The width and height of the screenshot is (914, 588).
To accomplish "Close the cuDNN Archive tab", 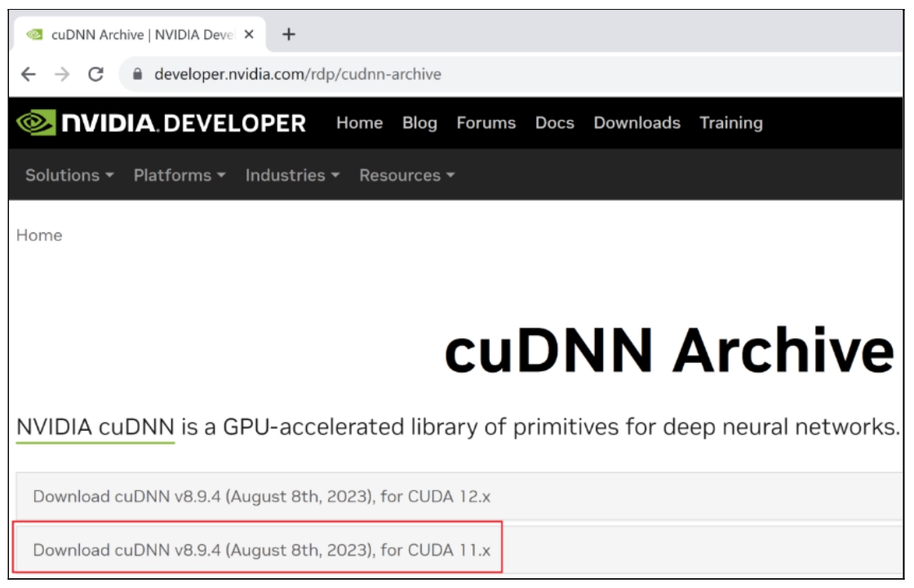I will pyautogui.click(x=249, y=34).
